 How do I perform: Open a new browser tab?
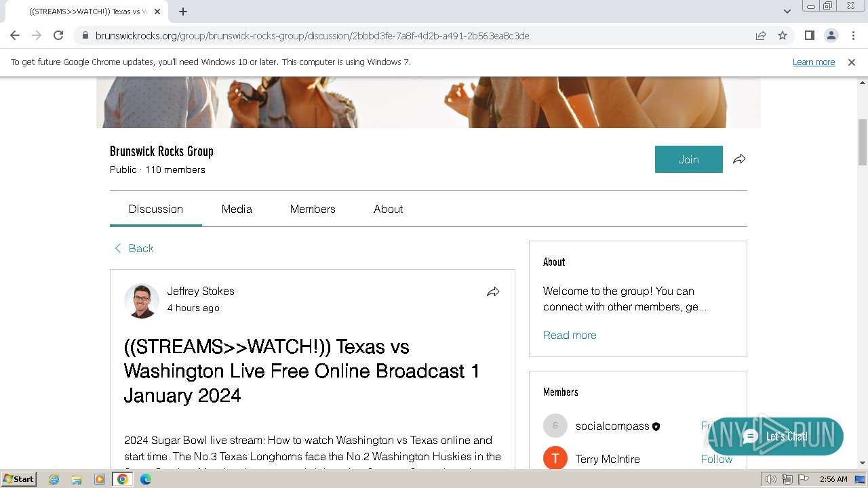[x=183, y=12]
